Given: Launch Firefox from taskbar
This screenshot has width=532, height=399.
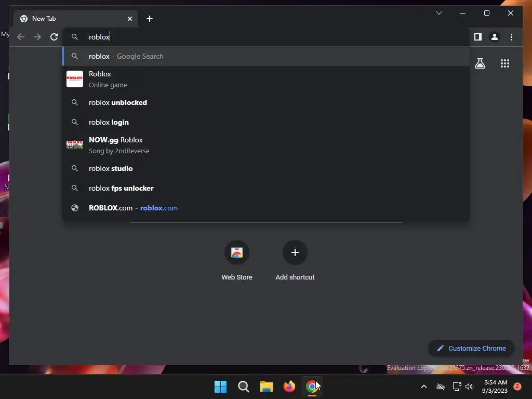Looking at the screenshot, I should 289,387.
